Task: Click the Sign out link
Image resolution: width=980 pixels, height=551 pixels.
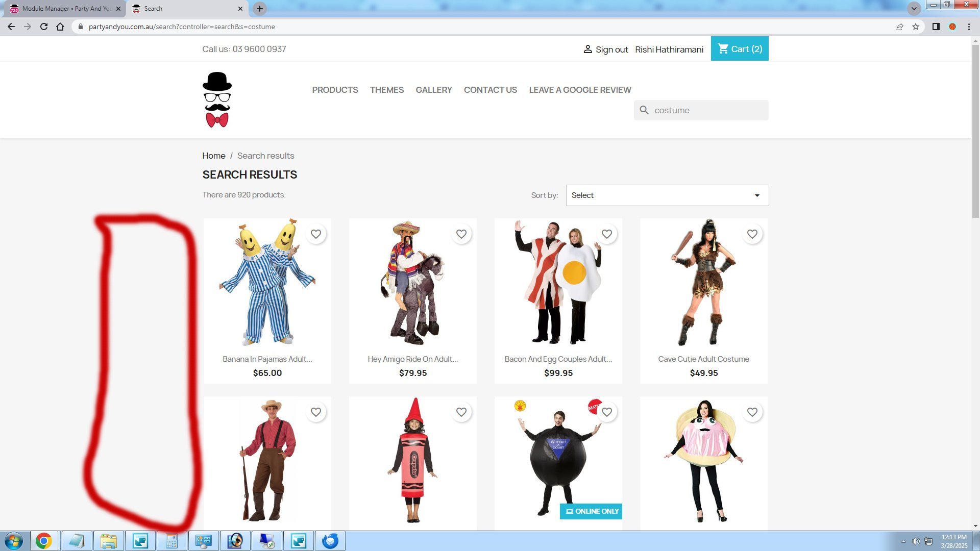Action: 611,49
